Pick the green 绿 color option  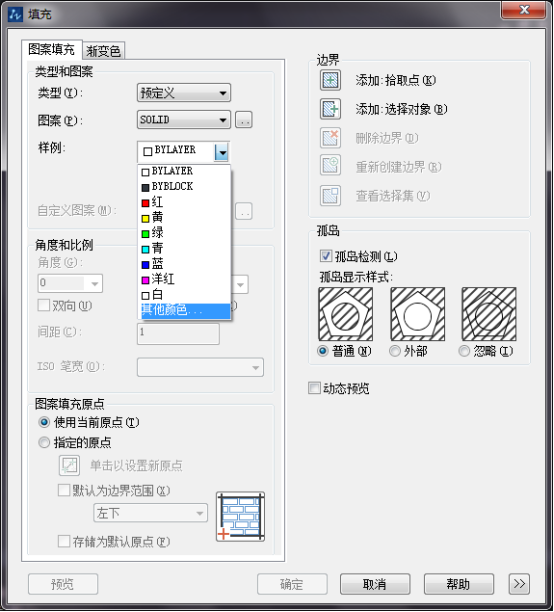pos(185,233)
